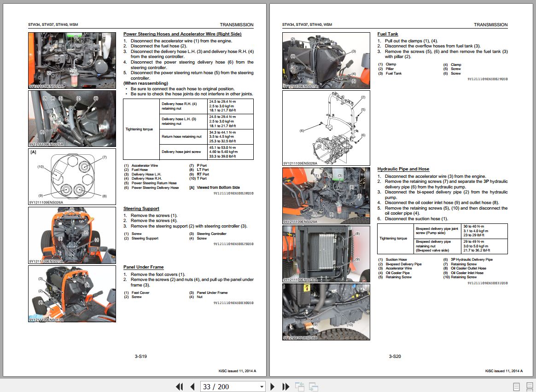This screenshot has height=392, width=536.
Task: Click the hydraulic pump photo 9Y1211109ENS029A
Action: (326, 196)
